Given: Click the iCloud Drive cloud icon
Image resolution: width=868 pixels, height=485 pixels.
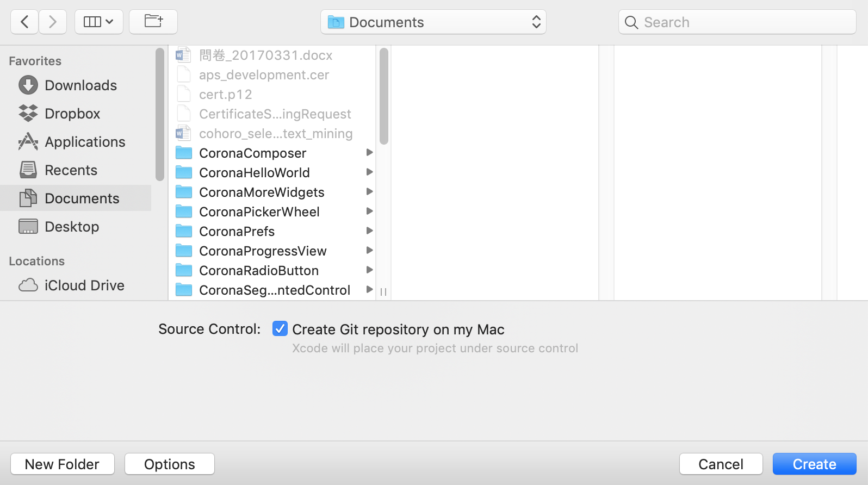Looking at the screenshot, I should coord(28,285).
